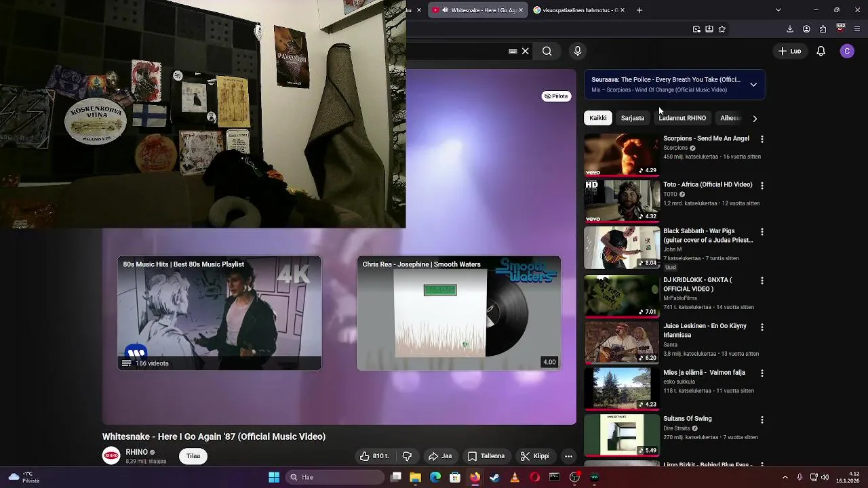868x488 pixels.
Task: Show hidden system tray icons chevron
Action: 785,477
